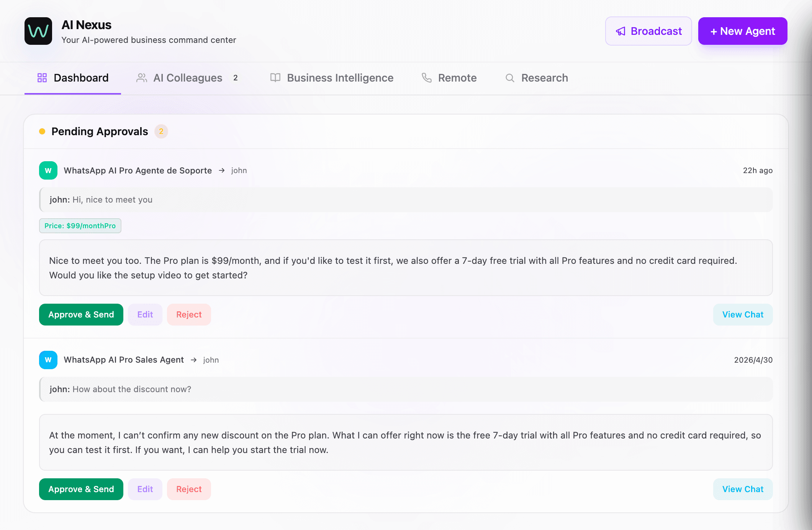Create a New Agent
Image resolution: width=812 pixels, height=530 pixels.
743,31
